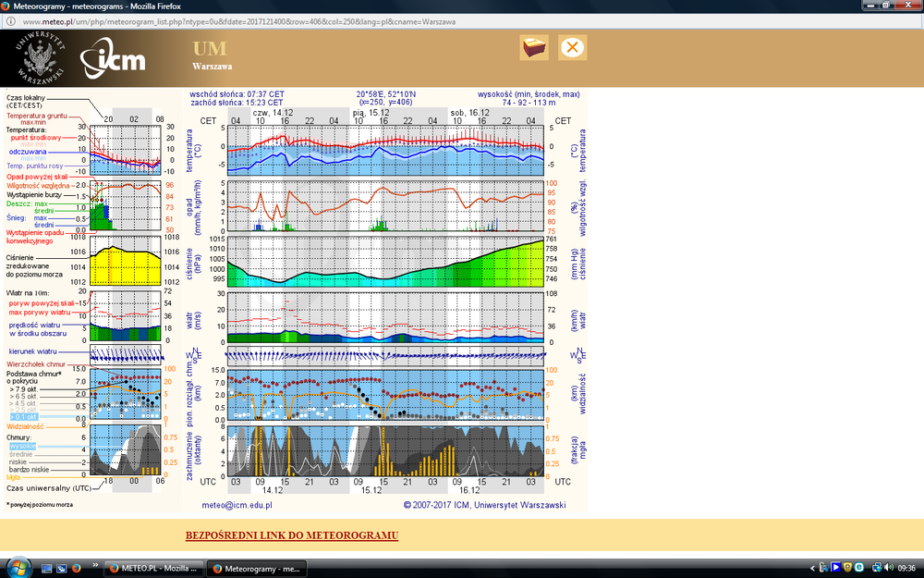Click the blue play-arrow tray icon

coord(835,568)
